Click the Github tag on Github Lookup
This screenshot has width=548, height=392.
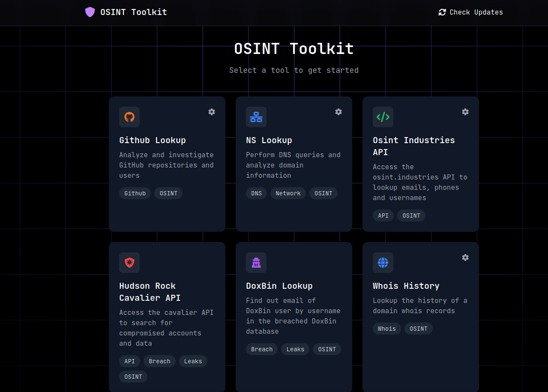click(x=135, y=193)
